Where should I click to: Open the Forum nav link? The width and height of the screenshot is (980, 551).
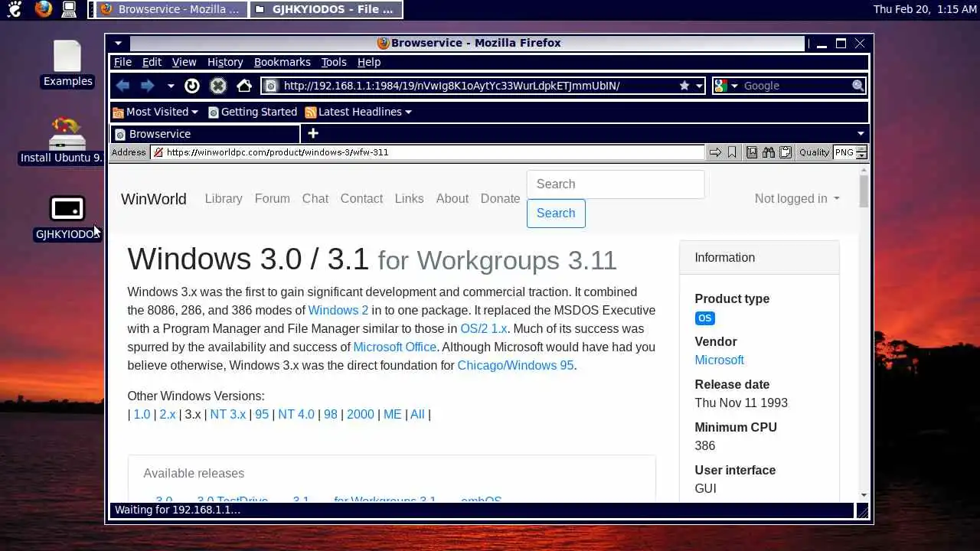point(273,198)
